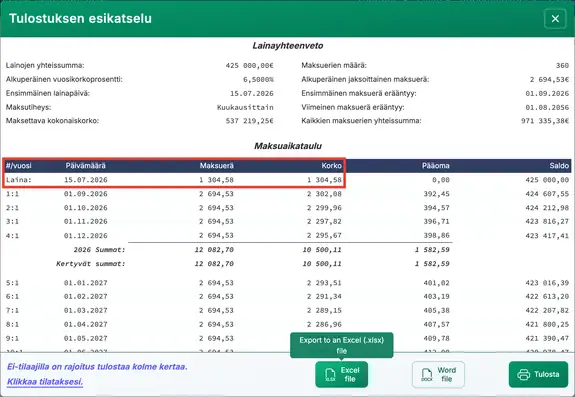The height and width of the screenshot is (397, 575).
Task: Click the Korko column header
Action: tap(332, 166)
